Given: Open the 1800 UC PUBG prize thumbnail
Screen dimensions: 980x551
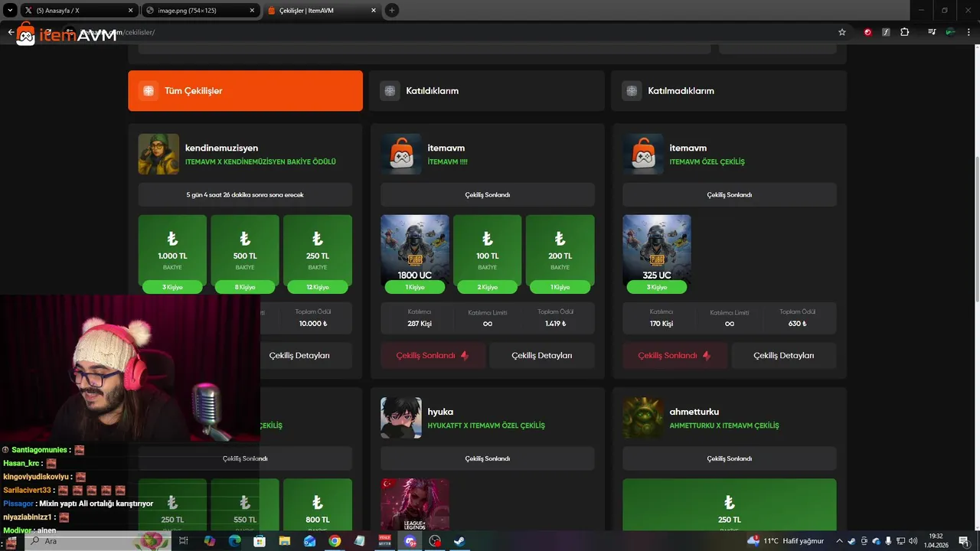Looking at the screenshot, I should point(414,249).
